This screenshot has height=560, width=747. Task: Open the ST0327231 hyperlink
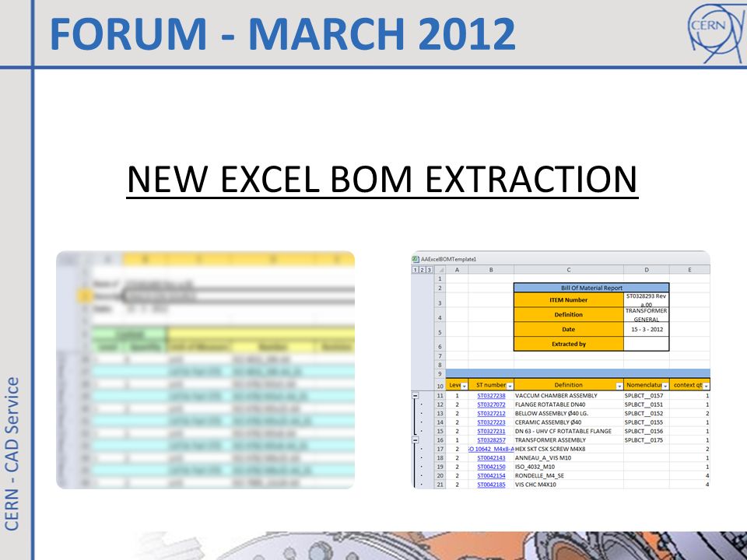(491, 432)
